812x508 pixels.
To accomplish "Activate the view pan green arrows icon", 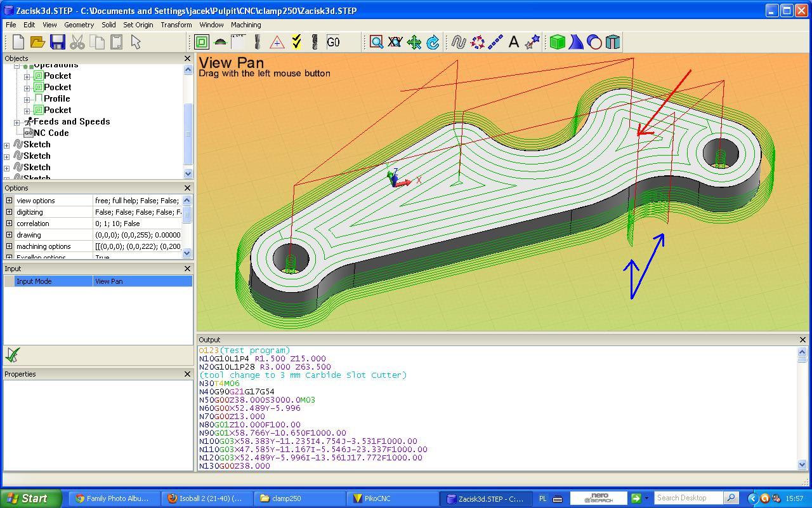I will (414, 42).
